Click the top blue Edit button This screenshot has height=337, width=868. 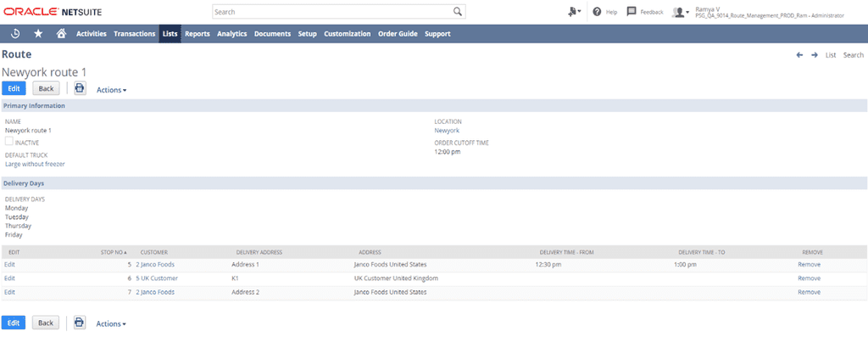point(14,88)
